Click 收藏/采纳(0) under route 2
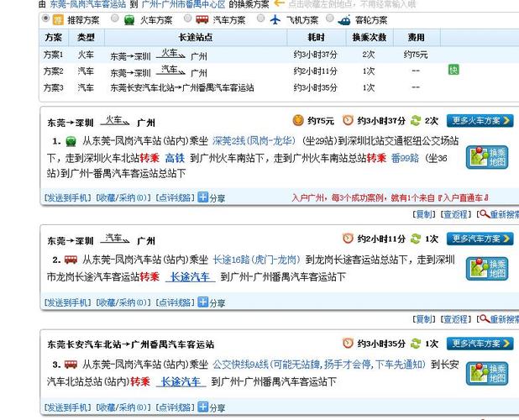The width and height of the screenshot is (519, 420). pos(123,302)
